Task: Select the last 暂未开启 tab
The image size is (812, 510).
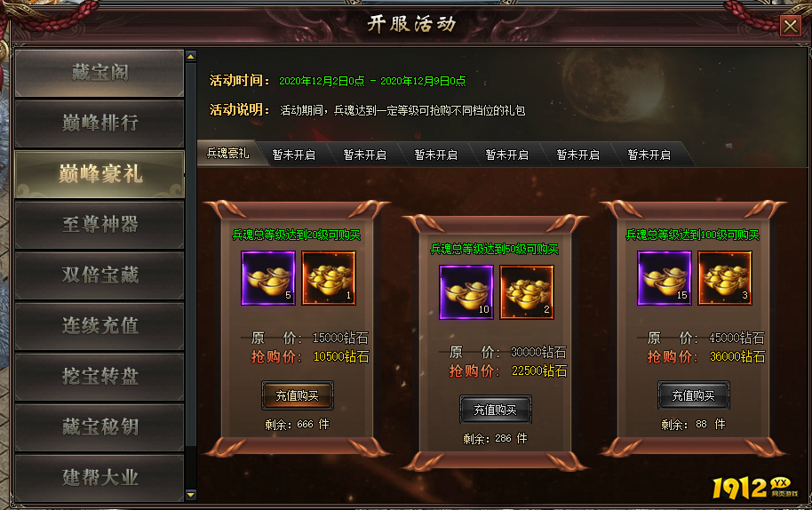Action: coord(649,155)
